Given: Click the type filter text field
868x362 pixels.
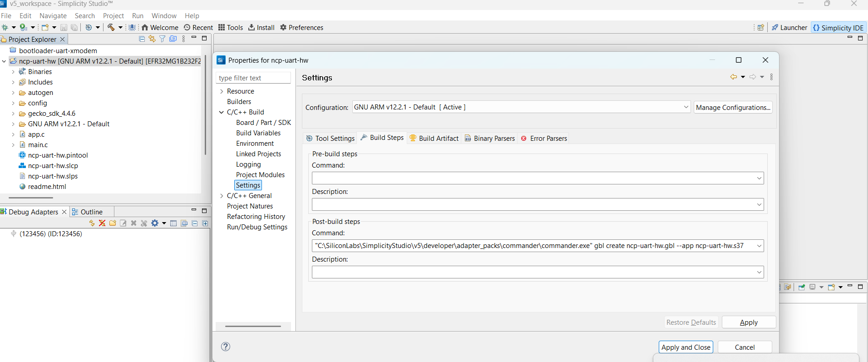Looking at the screenshot, I should [253, 78].
